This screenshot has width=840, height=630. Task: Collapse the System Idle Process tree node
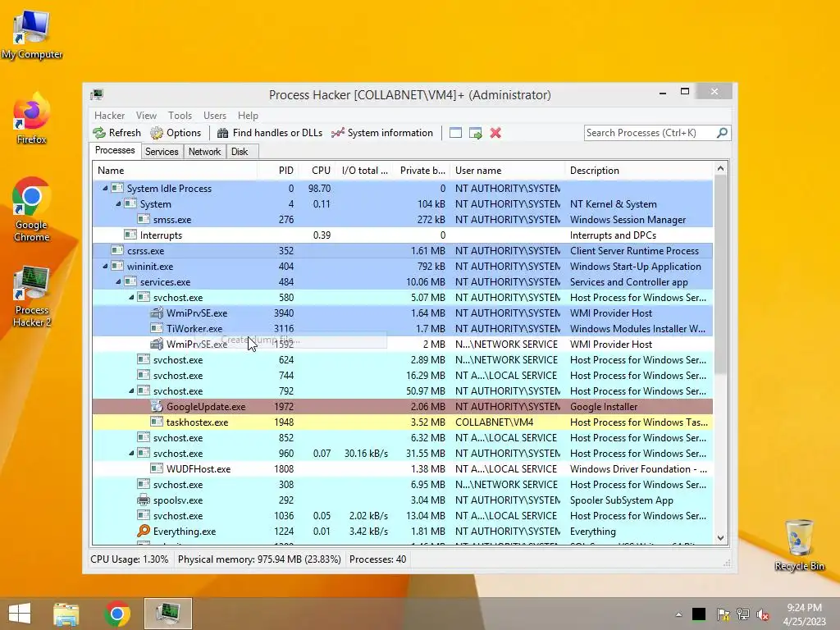pyautogui.click(x=105, y=188)
